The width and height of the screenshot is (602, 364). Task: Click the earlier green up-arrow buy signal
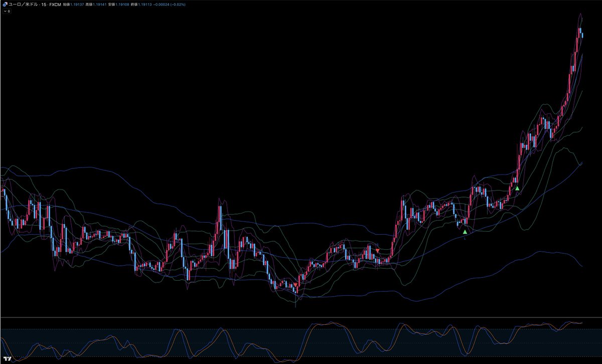click(465, 232)
